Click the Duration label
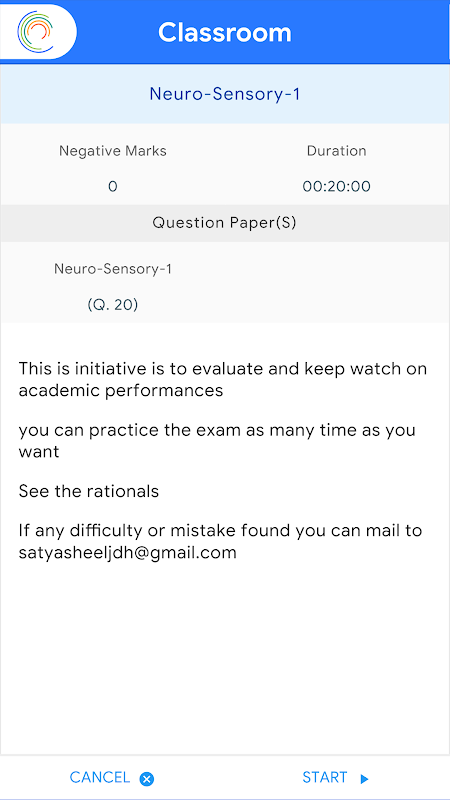Viewport: 450px width, 800px height. (x=336, y=151)
